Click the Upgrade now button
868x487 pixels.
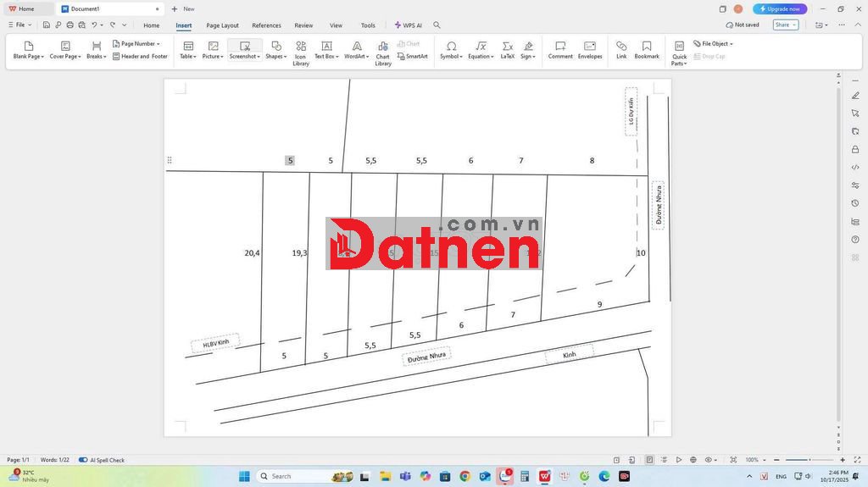click(780, 8)
